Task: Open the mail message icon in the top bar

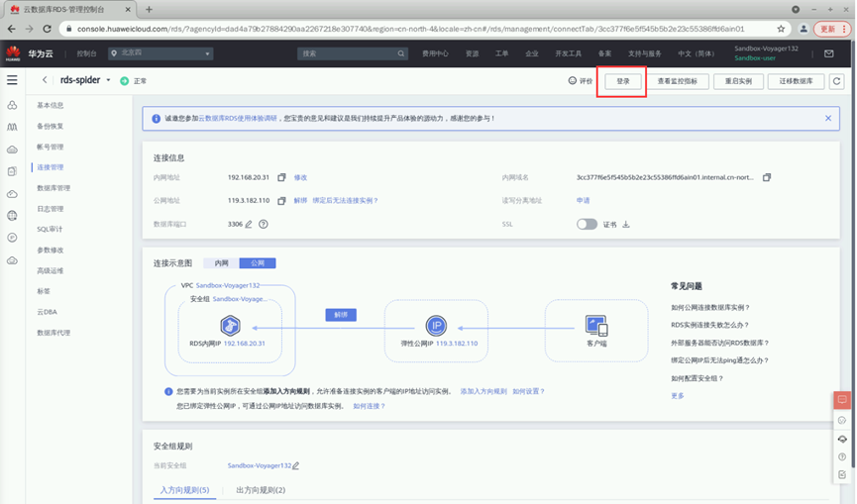Action: (x=829, y=53)
